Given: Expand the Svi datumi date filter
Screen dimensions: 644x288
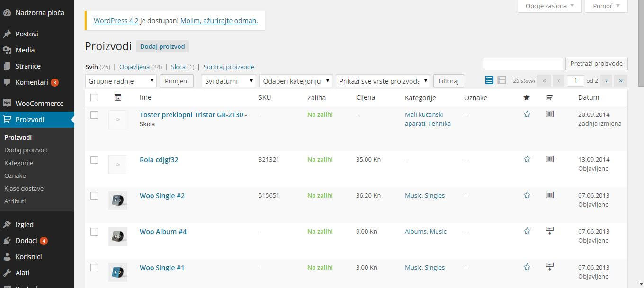Looking at the screenshot, I should pyautogui.click(x=229, y=81).
